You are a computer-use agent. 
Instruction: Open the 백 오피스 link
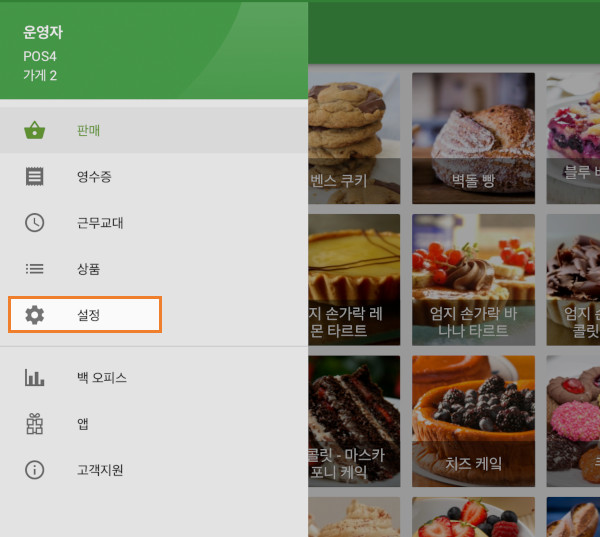154,377
